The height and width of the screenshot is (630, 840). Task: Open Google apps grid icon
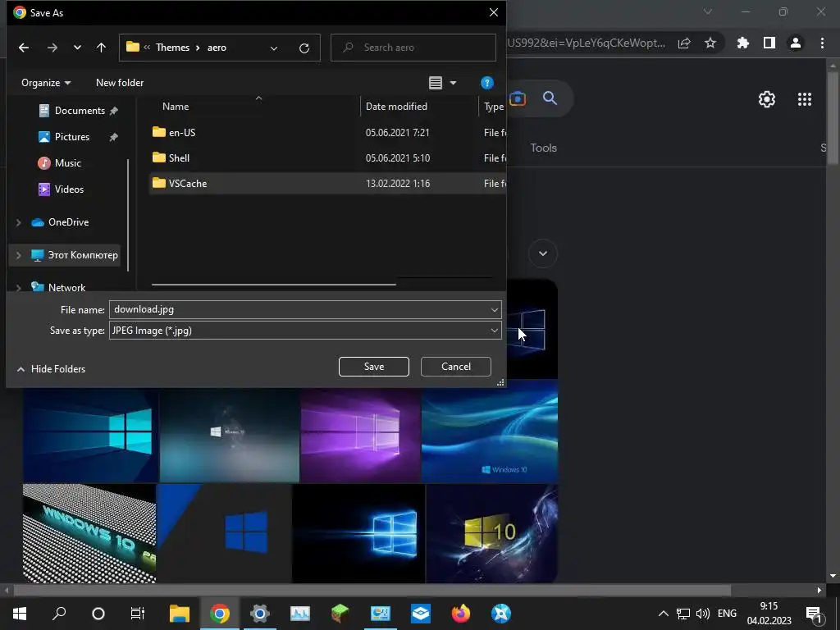tap(805, 99)
